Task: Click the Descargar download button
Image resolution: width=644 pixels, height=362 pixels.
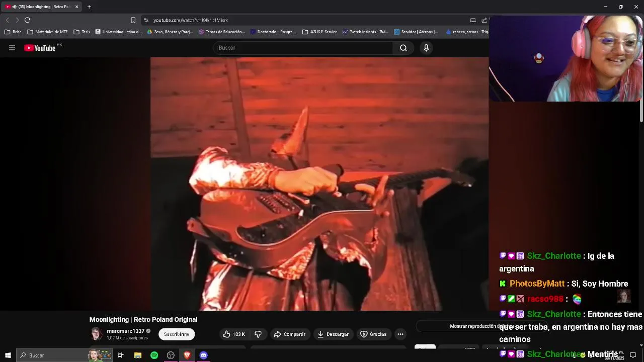Action: click(333, 334)
